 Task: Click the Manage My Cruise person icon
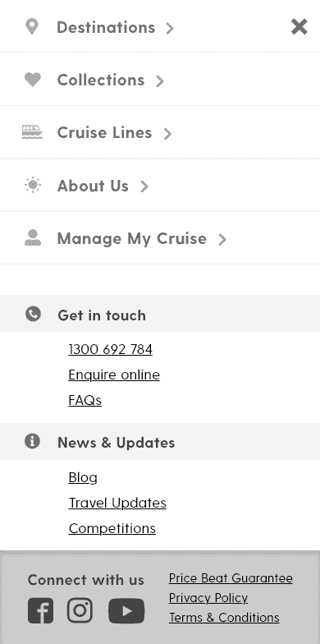pyautogui.click(x=33, y=238)
